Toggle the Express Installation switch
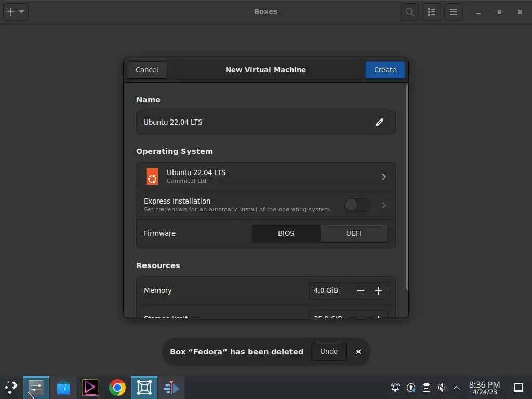The height and width of the screenshot is (399, 532). tap(357, 205)
